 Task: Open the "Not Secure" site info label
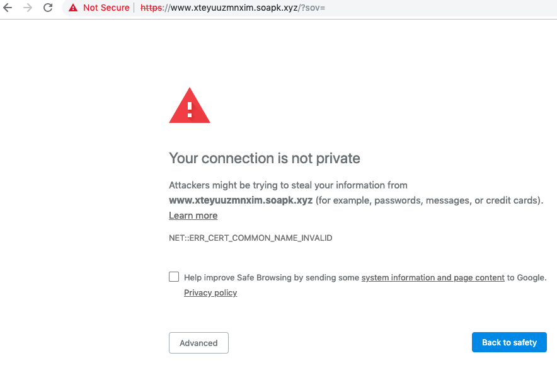106,8
